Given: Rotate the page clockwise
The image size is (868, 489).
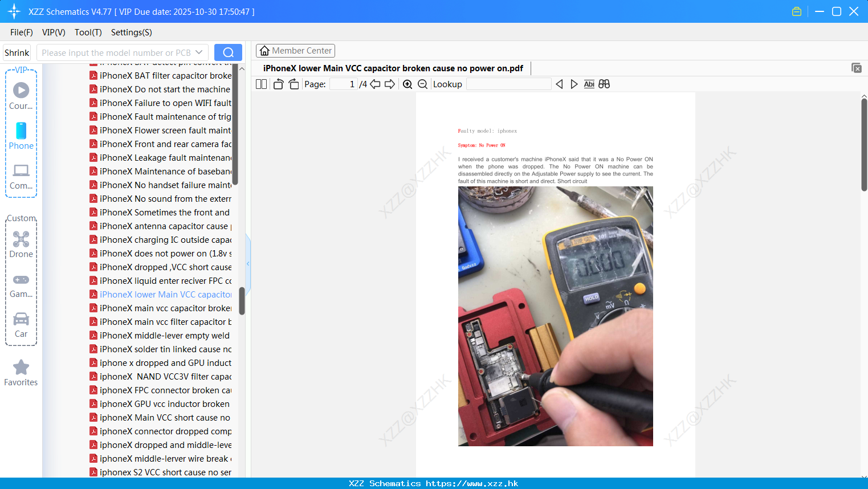Looking at the screenshot, I should (294, 84).
